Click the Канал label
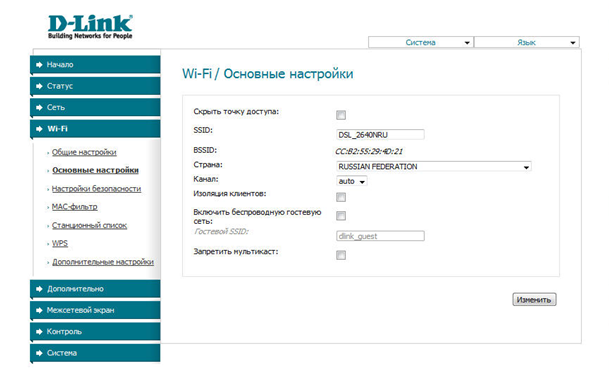The image size is (611, 374). point(206,179)
